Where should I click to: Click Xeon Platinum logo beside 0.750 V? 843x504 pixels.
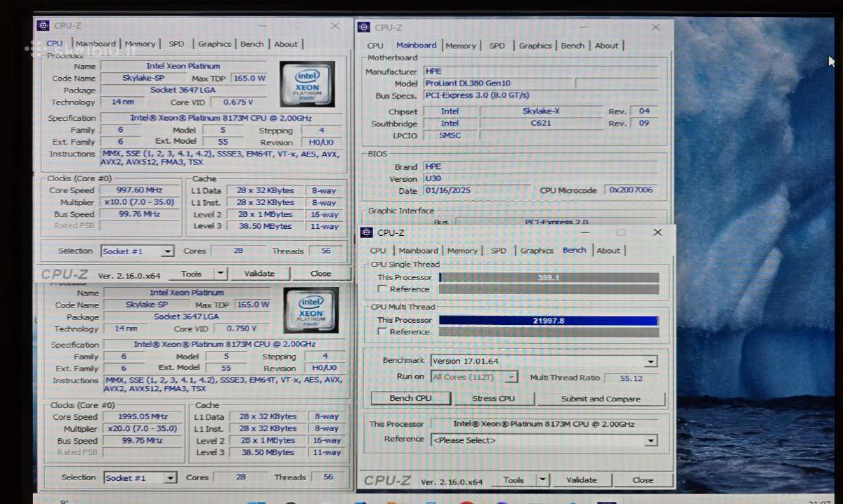click(x=311, y=310)
